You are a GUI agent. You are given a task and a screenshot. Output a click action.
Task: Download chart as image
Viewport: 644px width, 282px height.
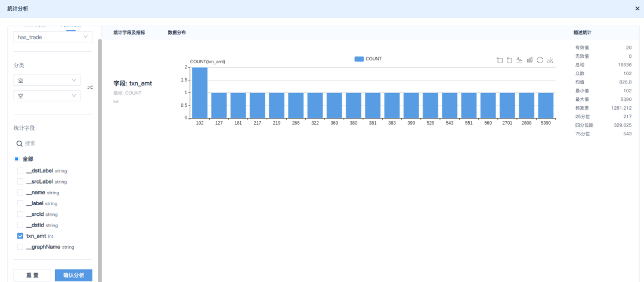tap(550, 60)
